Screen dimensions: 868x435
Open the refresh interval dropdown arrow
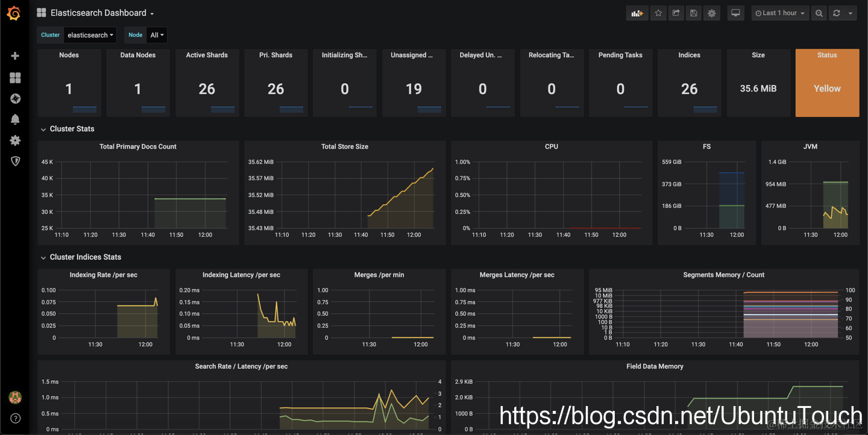click(850, 13)
